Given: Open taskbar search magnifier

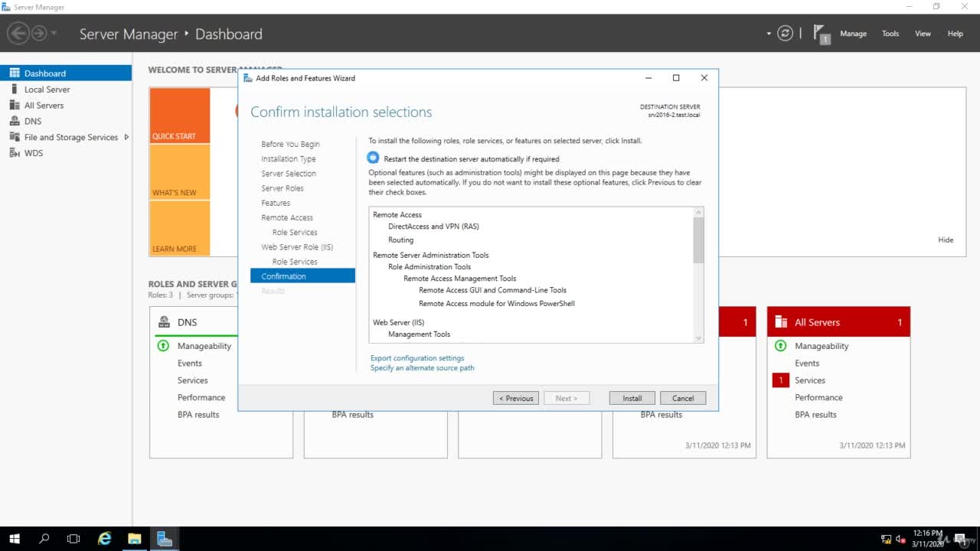Looking at the screenshot, I should tap(44, 539).
